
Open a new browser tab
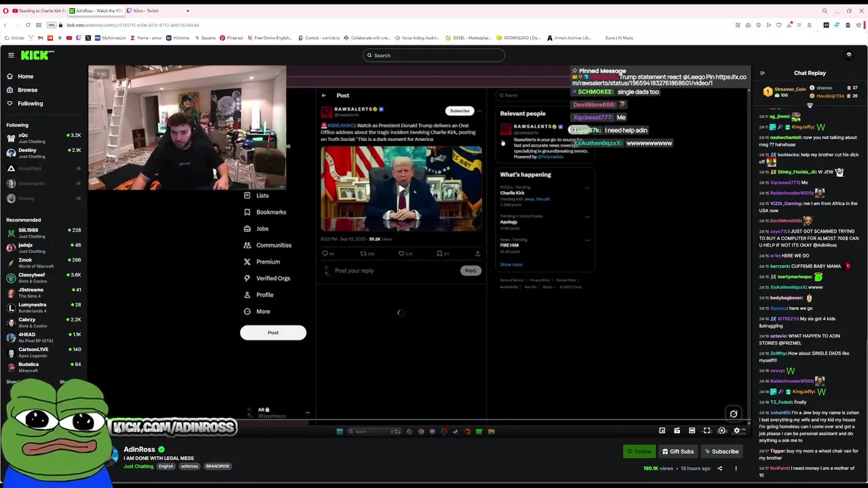click(188, 11)
